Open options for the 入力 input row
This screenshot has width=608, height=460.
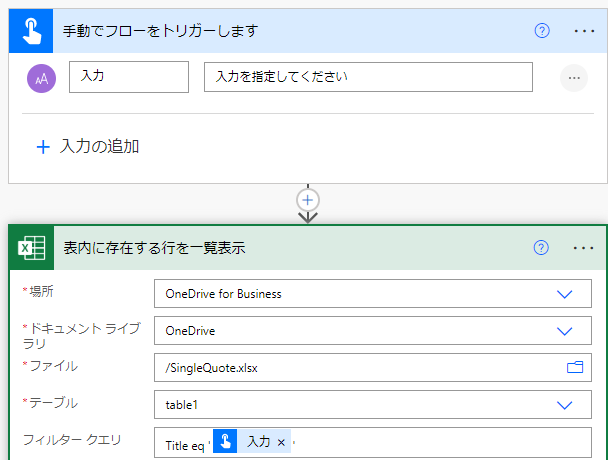[574, 78]
